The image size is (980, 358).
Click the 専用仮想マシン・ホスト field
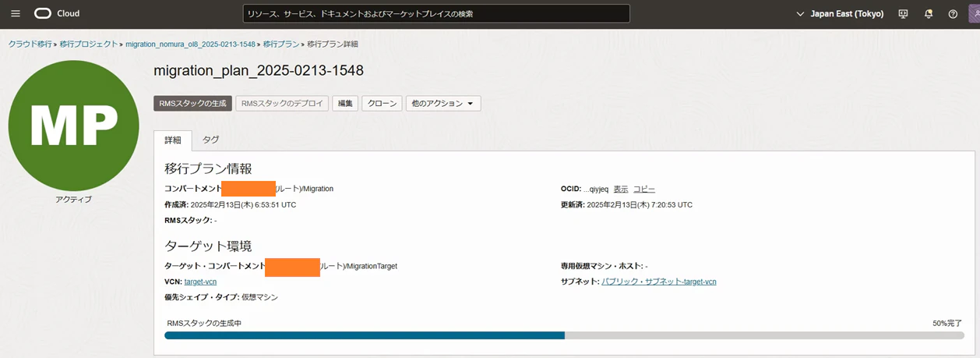[x=604, y=266]
